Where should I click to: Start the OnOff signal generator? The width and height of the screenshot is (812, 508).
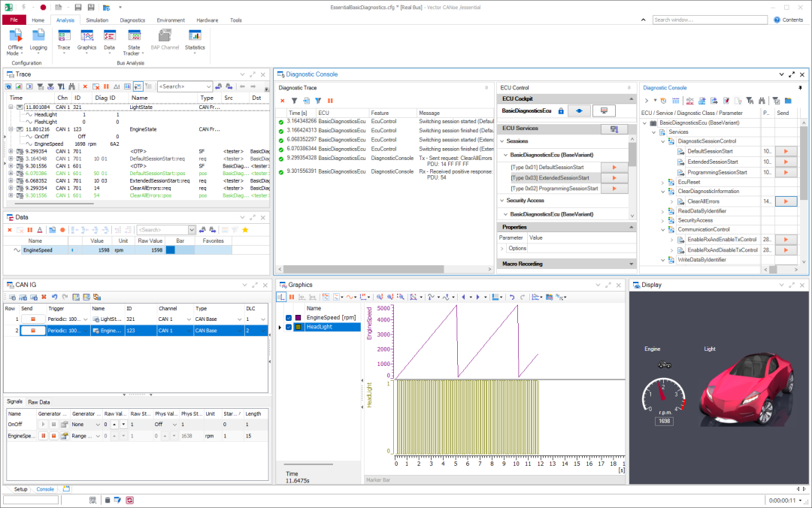[44, 425]
